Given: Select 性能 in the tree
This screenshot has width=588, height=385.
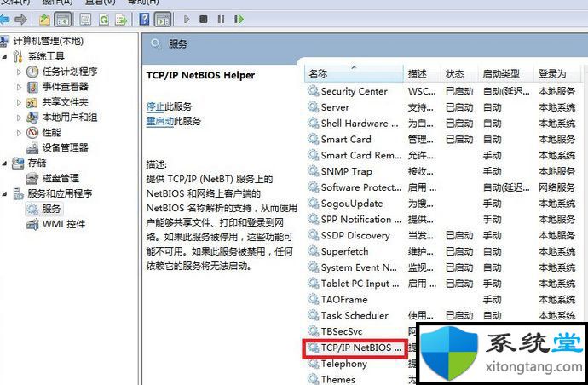Looking at the screenshot, I should tap(51, 132).
